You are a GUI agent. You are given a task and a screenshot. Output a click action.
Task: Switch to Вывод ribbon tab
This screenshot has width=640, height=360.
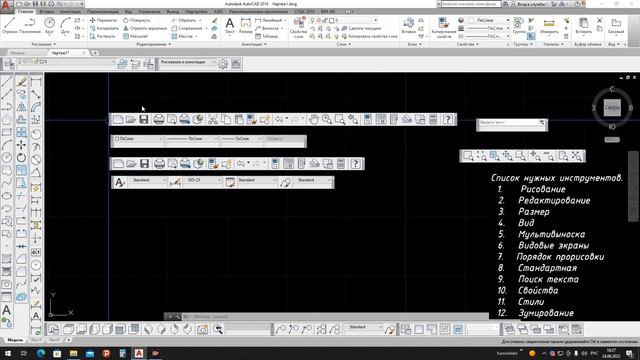click(x=173, y=12)
